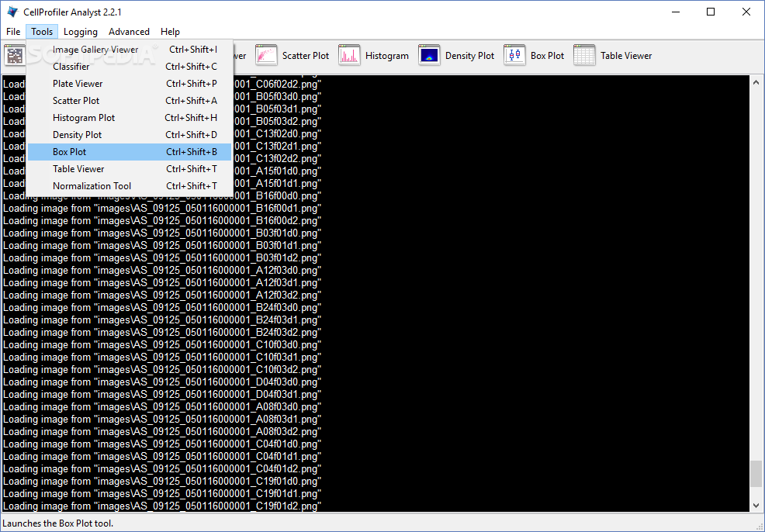This screenshot has width=765, height=532.
Task: Choose Histogram Plot from the Tools menu
Action: pyautogui.click(x=130, y=118)
